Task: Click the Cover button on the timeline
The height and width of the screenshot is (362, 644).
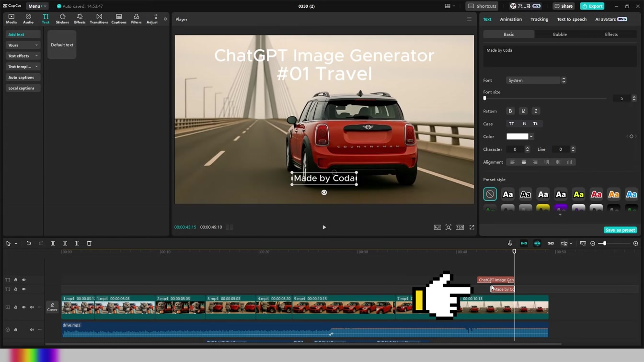Action: [52, 307]
